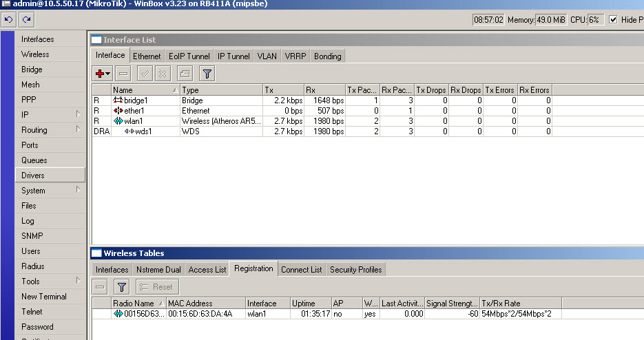The height and width of the screenshot is (340, 644).
Task: Click the Filter funnel in Interface List toolbar
Action: pyautogui.click(x=207, y=74)
